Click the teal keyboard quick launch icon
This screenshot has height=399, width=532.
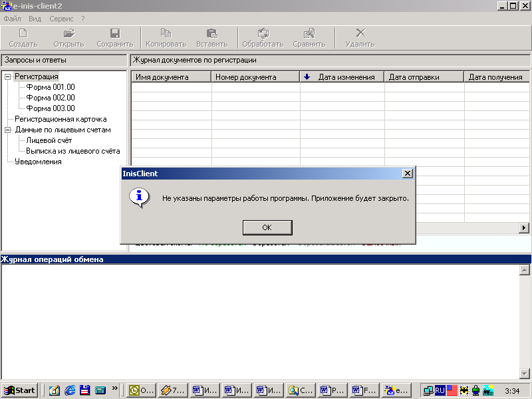[100, 390]
